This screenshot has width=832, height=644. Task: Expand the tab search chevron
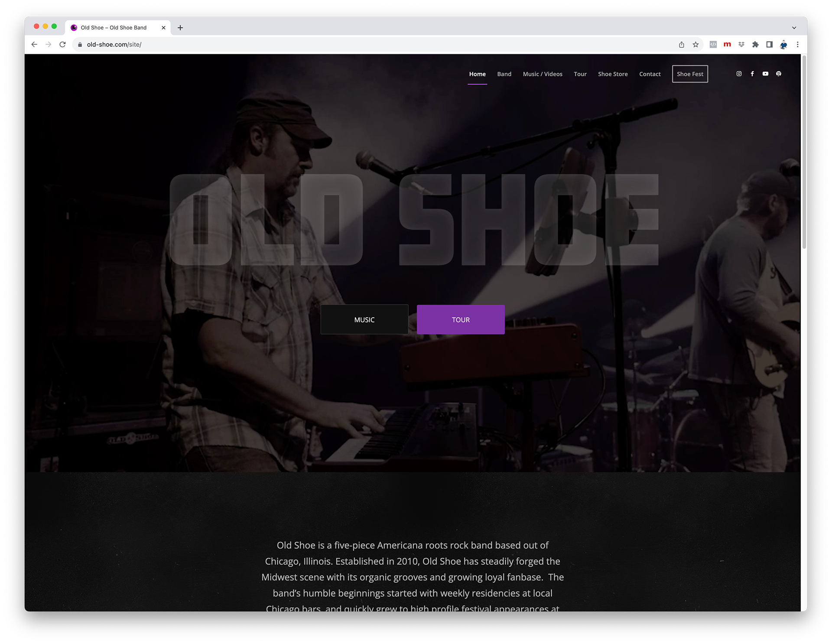[x=794, y=28]
